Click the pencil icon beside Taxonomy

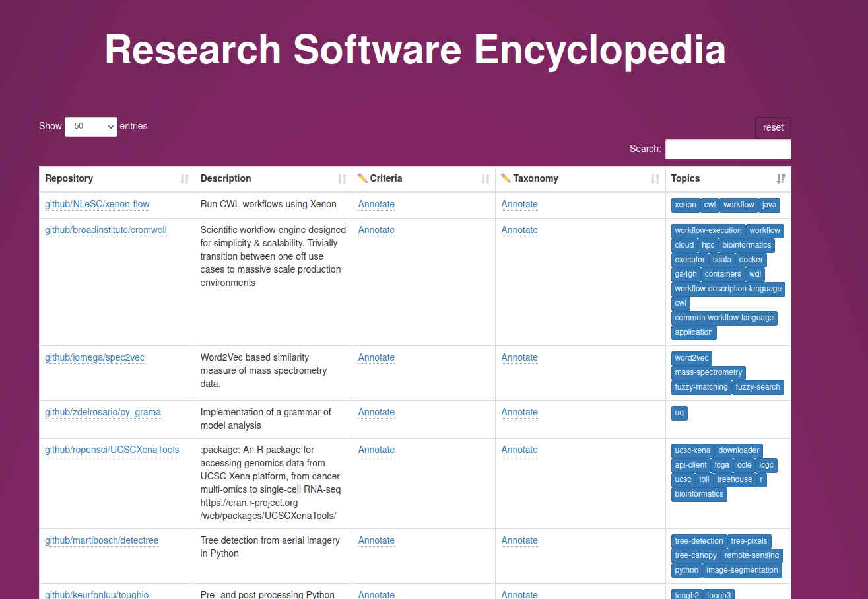pyautogui.click(x=506, y=178)
